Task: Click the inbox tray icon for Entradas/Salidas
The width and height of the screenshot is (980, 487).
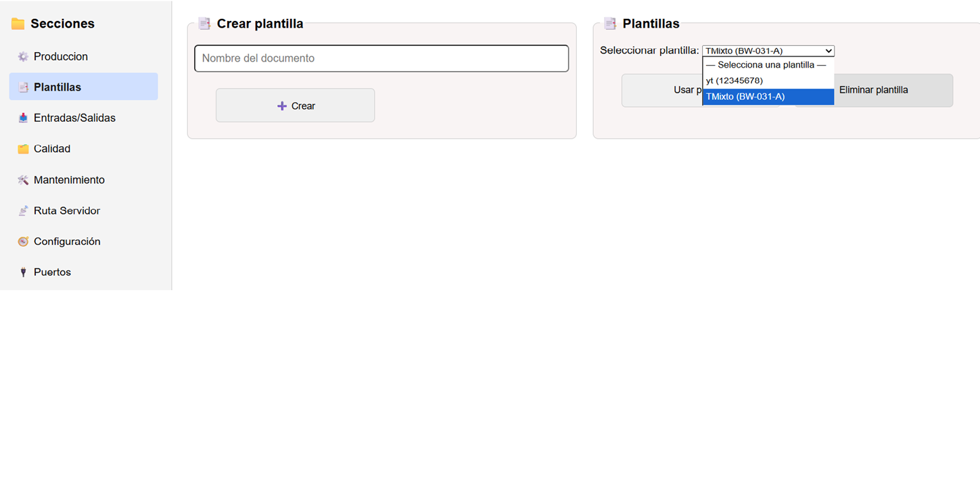Action: coord(22,118)
